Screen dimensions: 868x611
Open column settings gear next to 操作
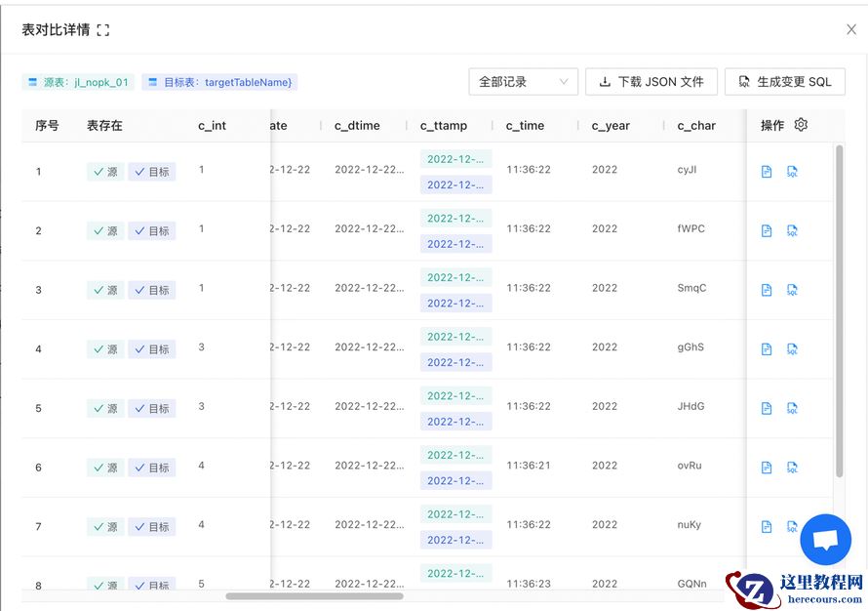[801, 125]
